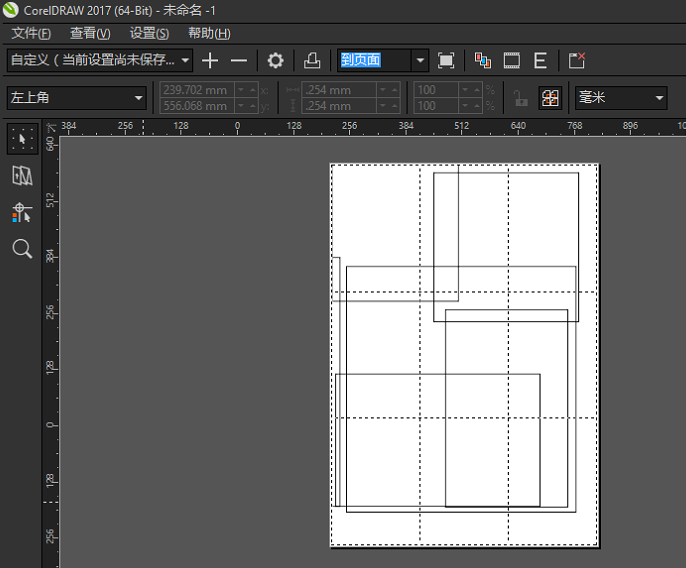Increase x position with stepper up arrow
The width and height of the screenshot is (686, 568).
(252, 90)
